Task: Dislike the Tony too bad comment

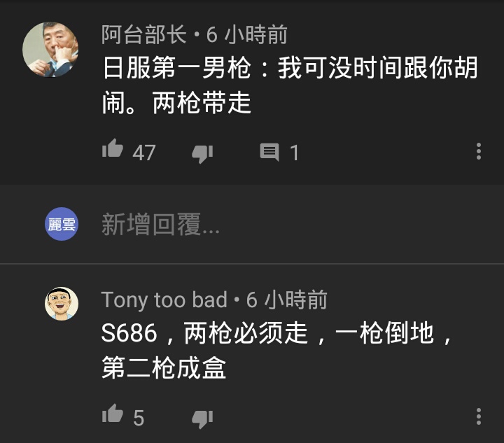Action: (x=202, y=419)
